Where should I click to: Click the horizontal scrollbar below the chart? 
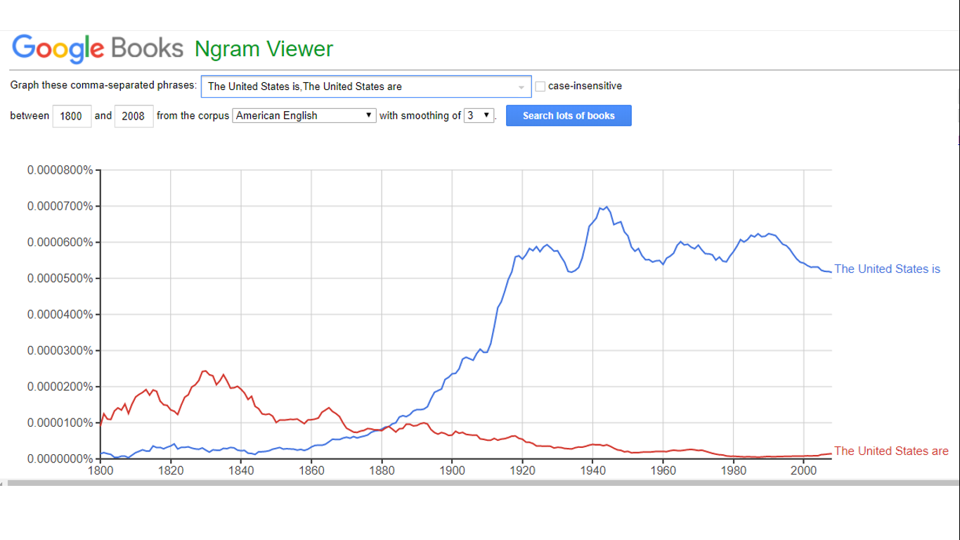point(480,483)
